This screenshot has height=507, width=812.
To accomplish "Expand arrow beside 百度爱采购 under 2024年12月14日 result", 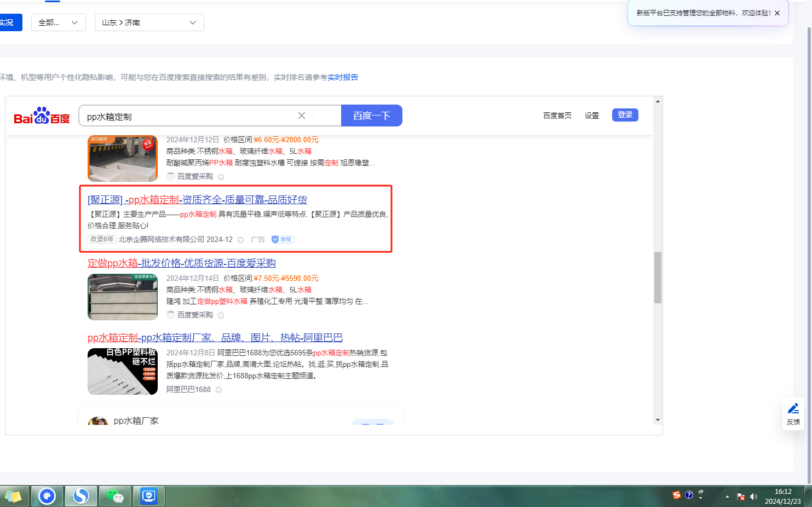I will (x=221, y=315).
